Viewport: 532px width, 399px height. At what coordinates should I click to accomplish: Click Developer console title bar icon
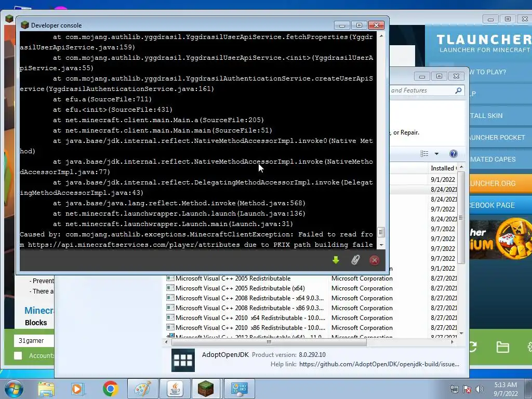[24, 25]
